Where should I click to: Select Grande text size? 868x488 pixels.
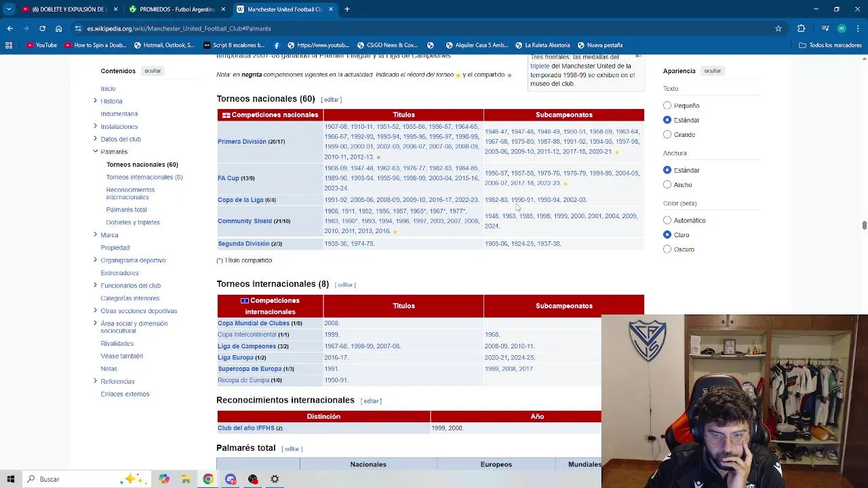[x=667, y=134]
